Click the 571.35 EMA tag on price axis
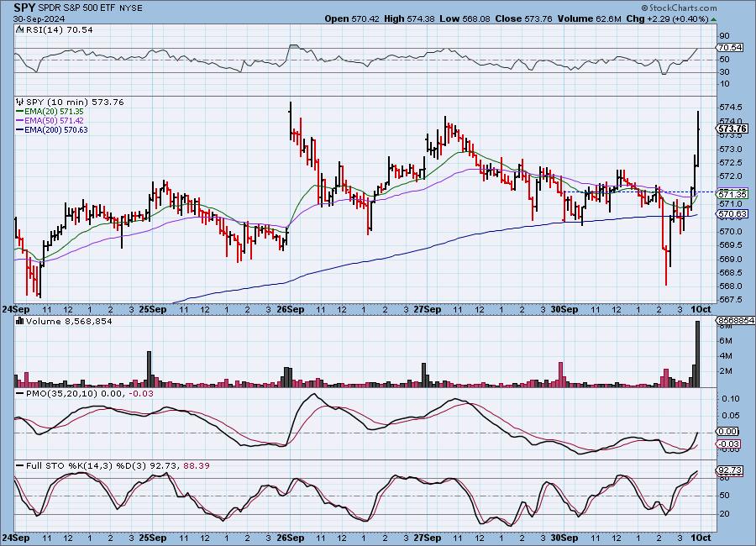 click(x=732, y=194)
